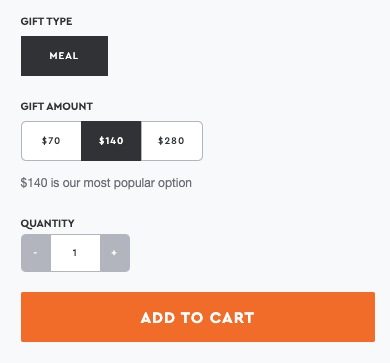Viewport: 390px width, 363px height.
Task: Click the QUANTITY label
Action: tap(47, 223)
